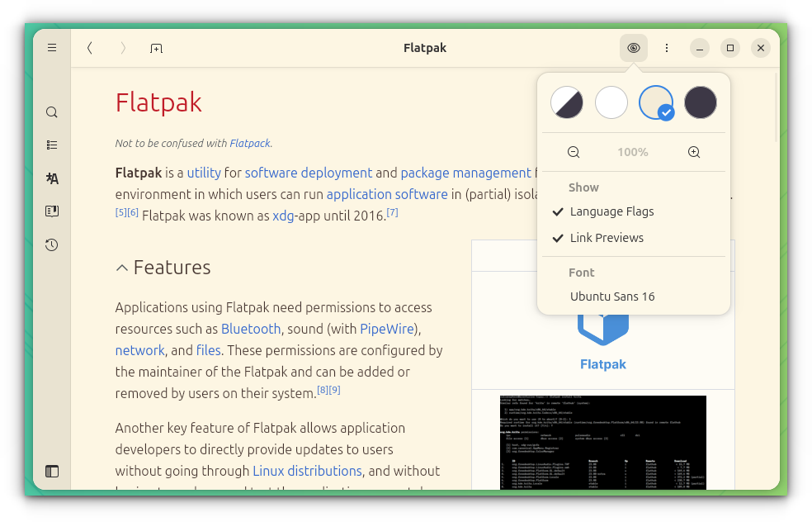
Task: Open the main hamburger menu
Action: [52, 47]
